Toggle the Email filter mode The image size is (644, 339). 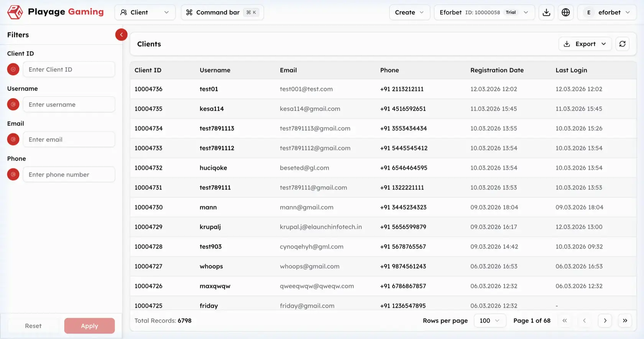(13, 139)
